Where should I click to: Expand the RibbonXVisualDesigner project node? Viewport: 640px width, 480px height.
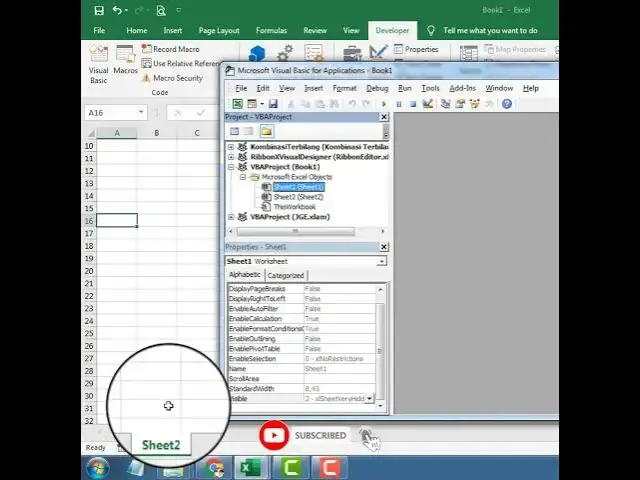231,157
